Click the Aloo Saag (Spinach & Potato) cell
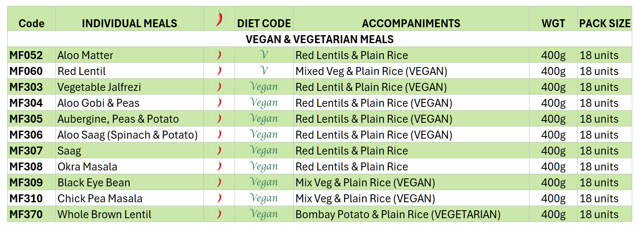The height and width of the screenshot is (232, 644). click(x=128, y=135)
